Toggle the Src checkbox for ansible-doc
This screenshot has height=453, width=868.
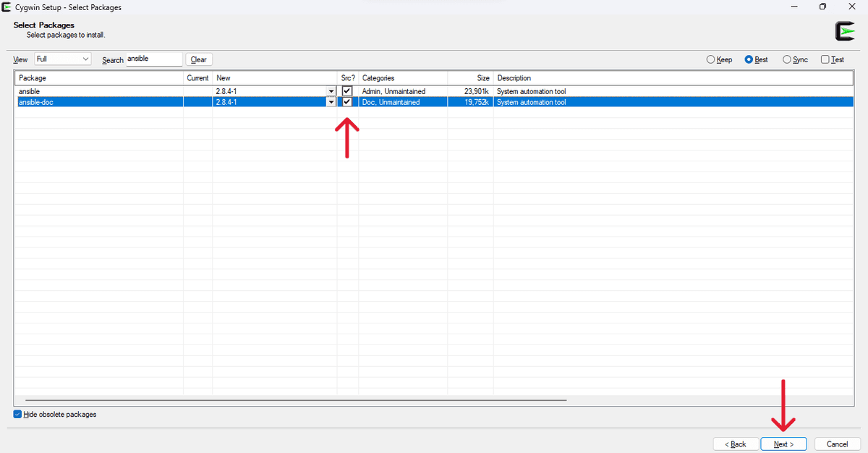(347, 102)
